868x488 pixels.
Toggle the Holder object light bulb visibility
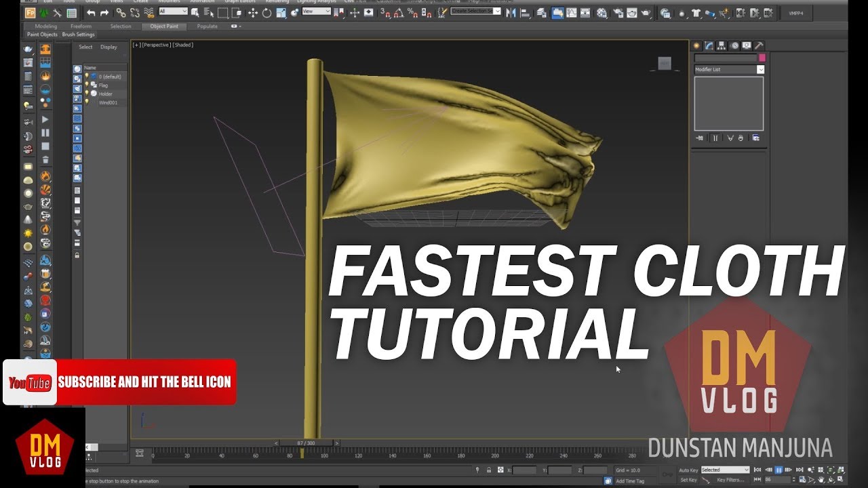coord(87,94)
